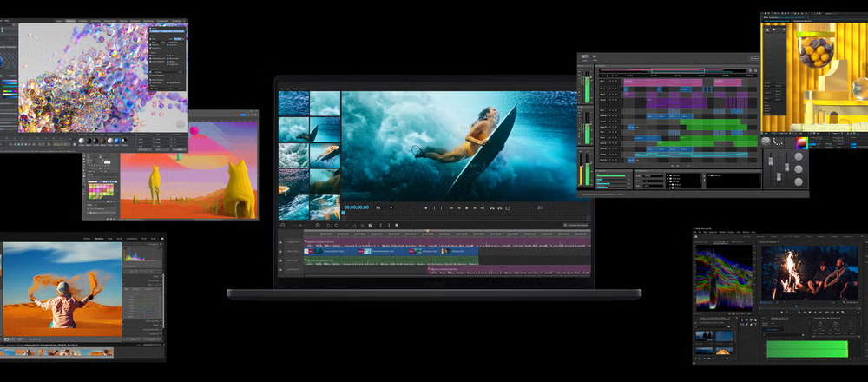Click the marker shield icon in timeline toolbar

pos(397,226)
